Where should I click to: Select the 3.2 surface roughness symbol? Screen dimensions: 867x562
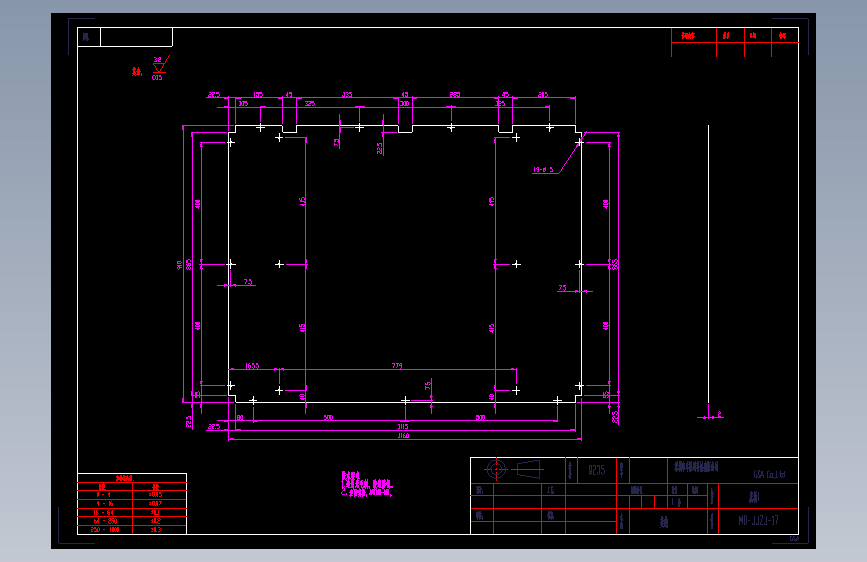click(159, 66)
